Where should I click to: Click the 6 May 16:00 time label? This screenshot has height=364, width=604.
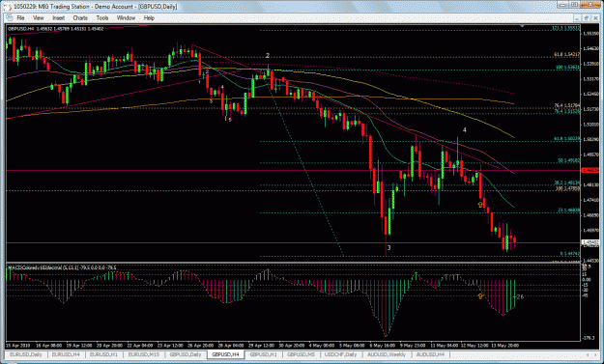pos(383,346)
